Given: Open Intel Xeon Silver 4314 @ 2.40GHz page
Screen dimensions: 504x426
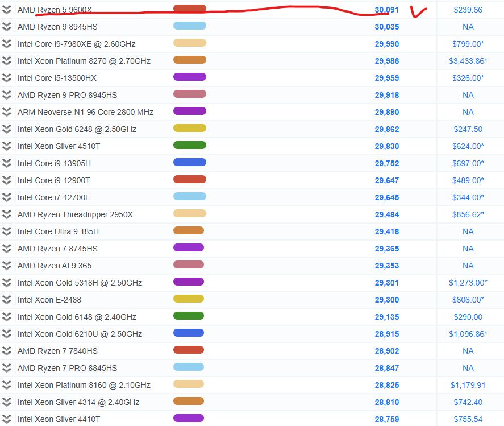Looking at the screenshot, I should pyautogui.click(x=78, y=402).
